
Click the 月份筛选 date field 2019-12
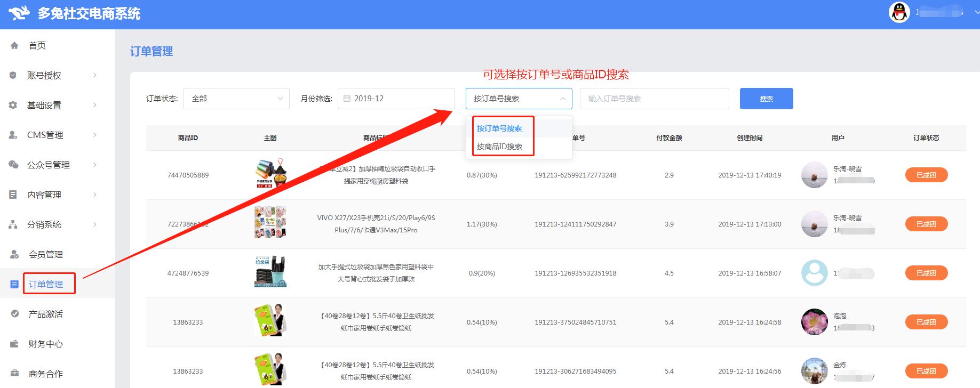click(396, 99)
